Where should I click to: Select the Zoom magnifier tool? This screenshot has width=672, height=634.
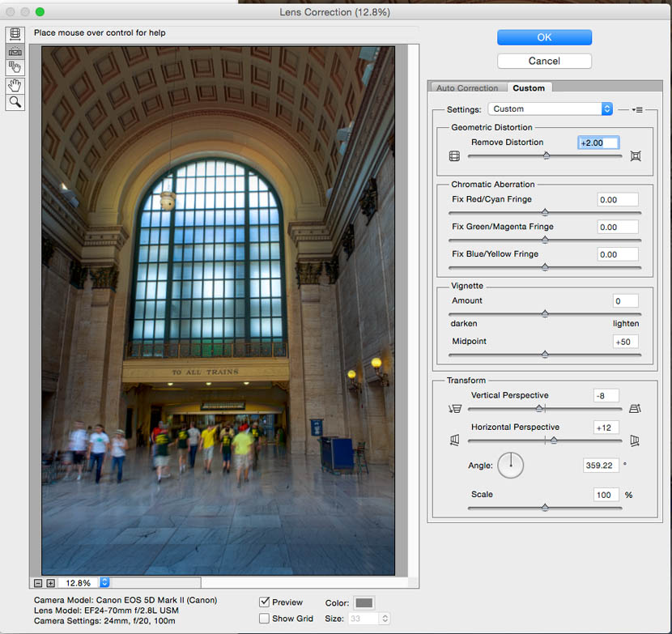click(15, 102)
